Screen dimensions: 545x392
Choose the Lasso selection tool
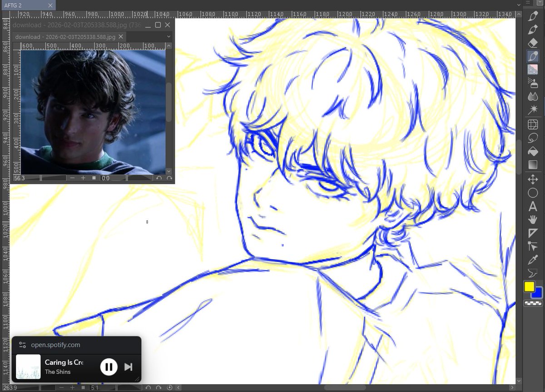click(533, 138)
